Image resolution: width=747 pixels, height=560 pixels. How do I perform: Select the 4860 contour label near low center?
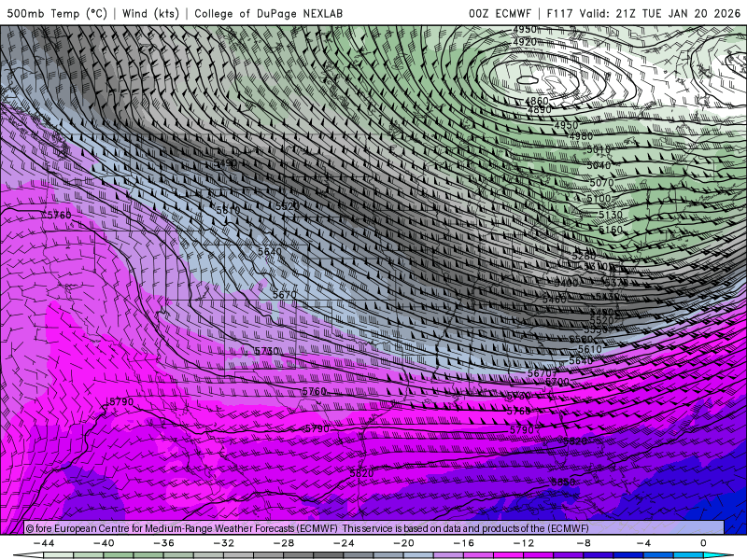536,101
